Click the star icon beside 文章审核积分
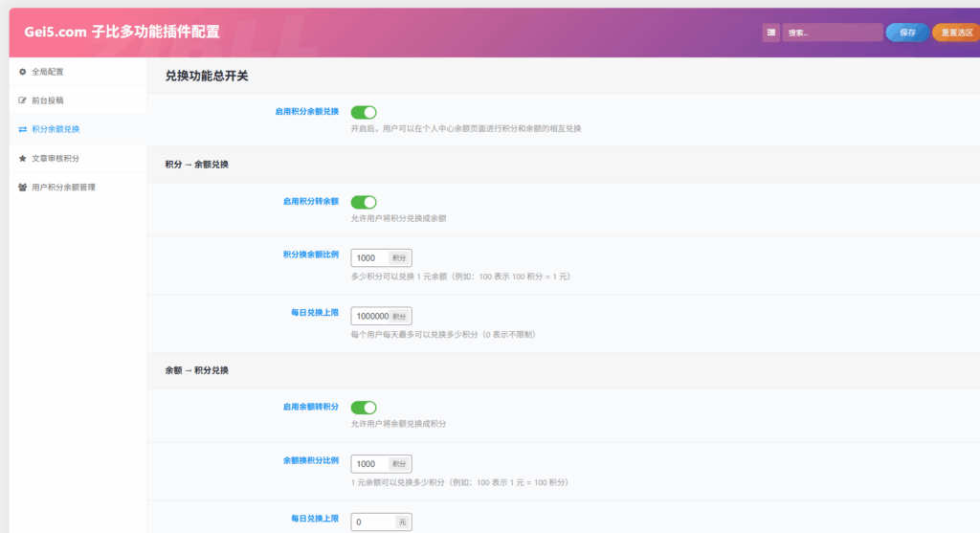This screenshot has width=980, height=533. pyautogui.click(x=23, y=158)
